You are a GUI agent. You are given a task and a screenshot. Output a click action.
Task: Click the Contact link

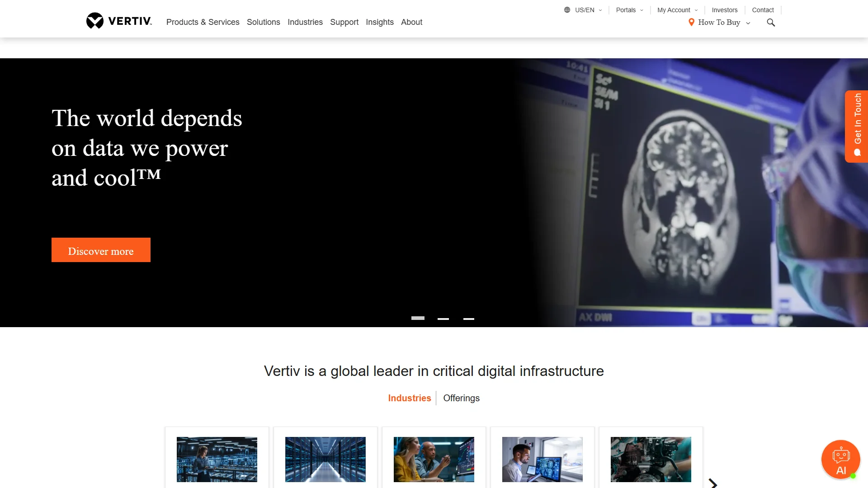click(x=763, y=10)
